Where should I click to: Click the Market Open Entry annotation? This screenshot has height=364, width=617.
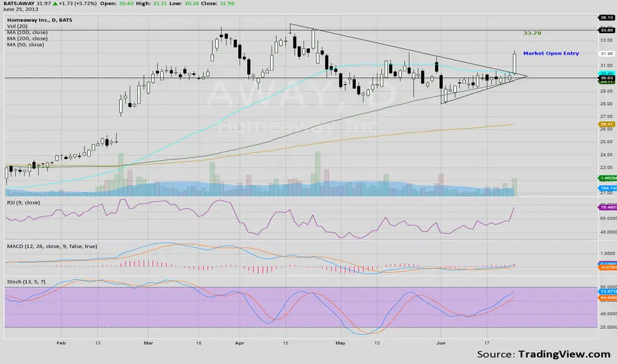(551, 53)
